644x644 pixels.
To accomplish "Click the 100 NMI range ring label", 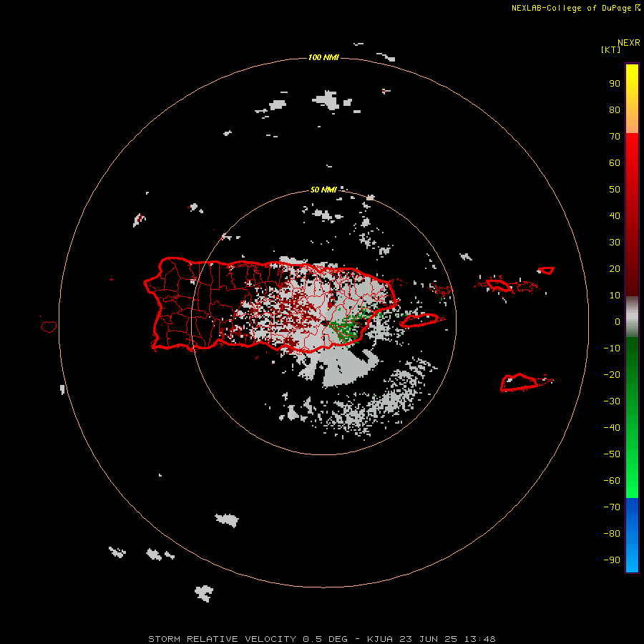I will tap(323, 57).
